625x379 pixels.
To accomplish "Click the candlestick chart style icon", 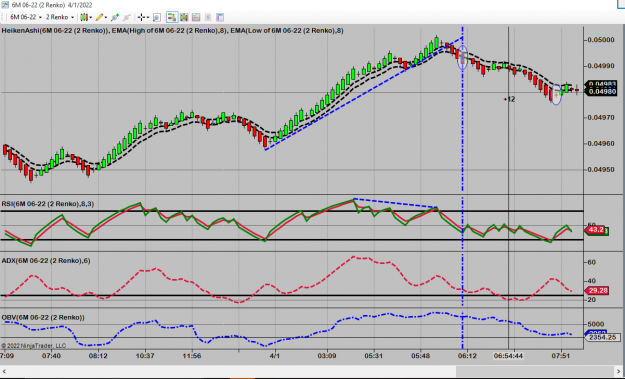I will [84, 17].
